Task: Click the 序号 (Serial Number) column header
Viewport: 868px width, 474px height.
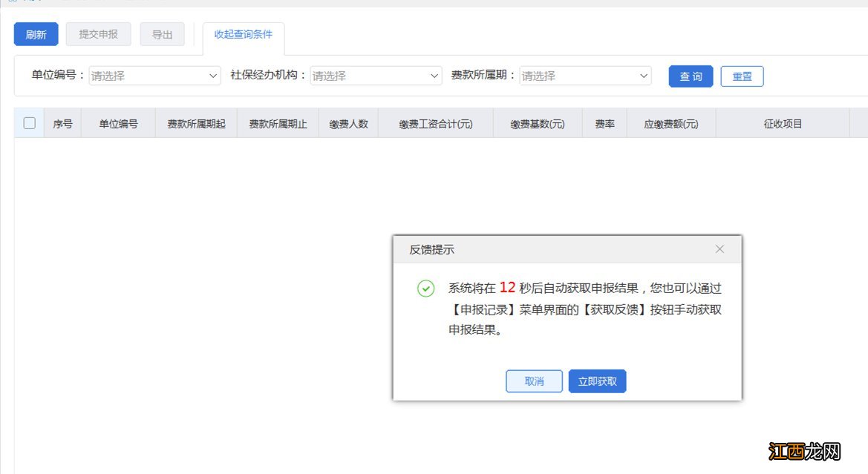Action: tap(62, 122)
